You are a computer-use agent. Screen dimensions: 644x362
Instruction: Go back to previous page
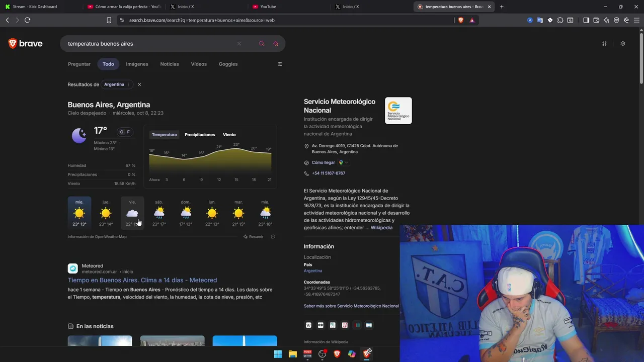7,20
